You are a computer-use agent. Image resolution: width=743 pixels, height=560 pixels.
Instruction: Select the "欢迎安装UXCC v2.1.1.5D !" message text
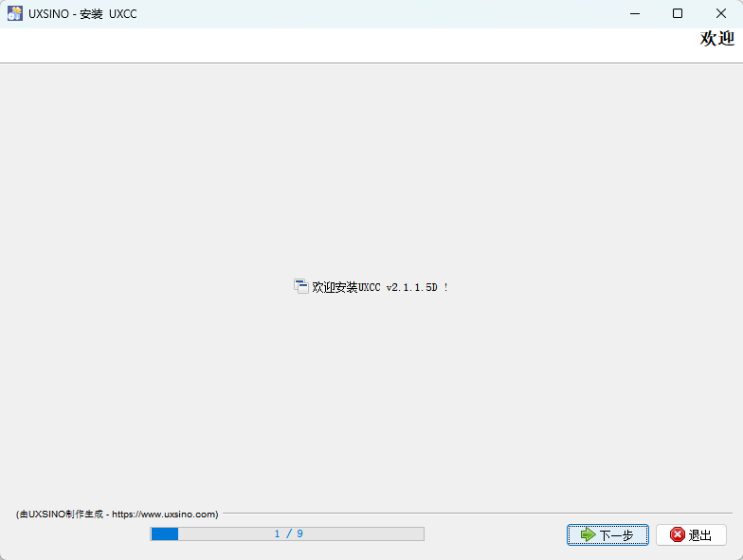(x=380, y=287)
